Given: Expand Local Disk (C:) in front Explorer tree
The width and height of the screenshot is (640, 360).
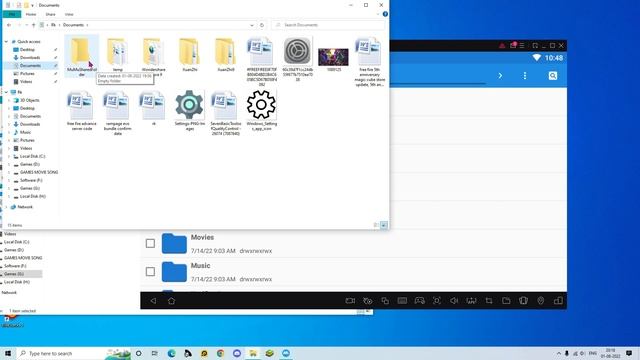Looking at the screenshot, I should click(x=9, y=156).
